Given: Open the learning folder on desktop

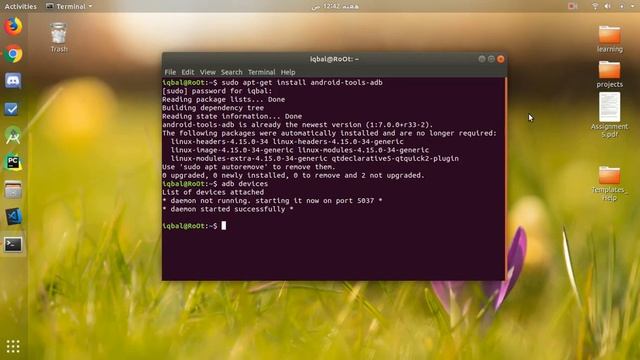Looking at the screenshot, I should tap(609, 39).
